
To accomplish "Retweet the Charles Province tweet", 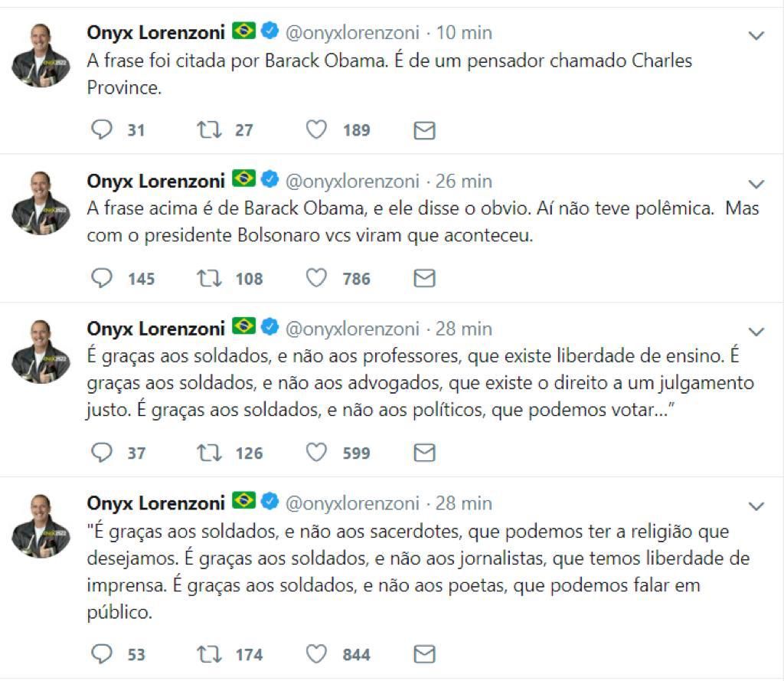I will pyautogui.click(x=209, y=130).
